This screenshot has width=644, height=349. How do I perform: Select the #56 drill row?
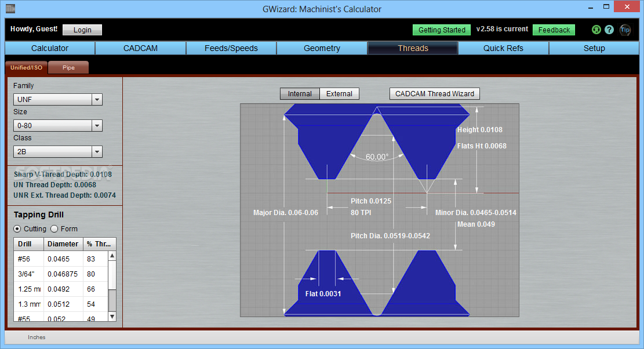(61, 259)
